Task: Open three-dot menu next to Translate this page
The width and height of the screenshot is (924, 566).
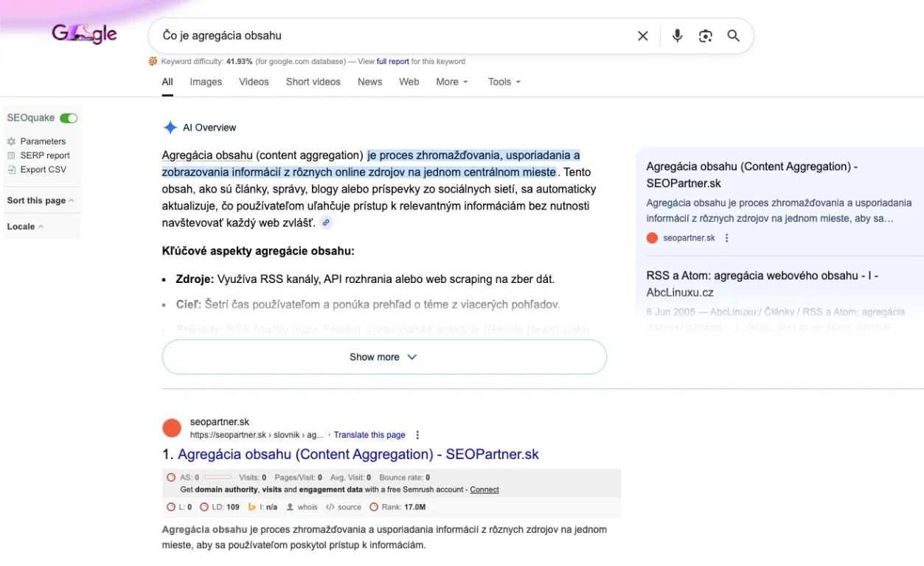Action: [418, 435]
